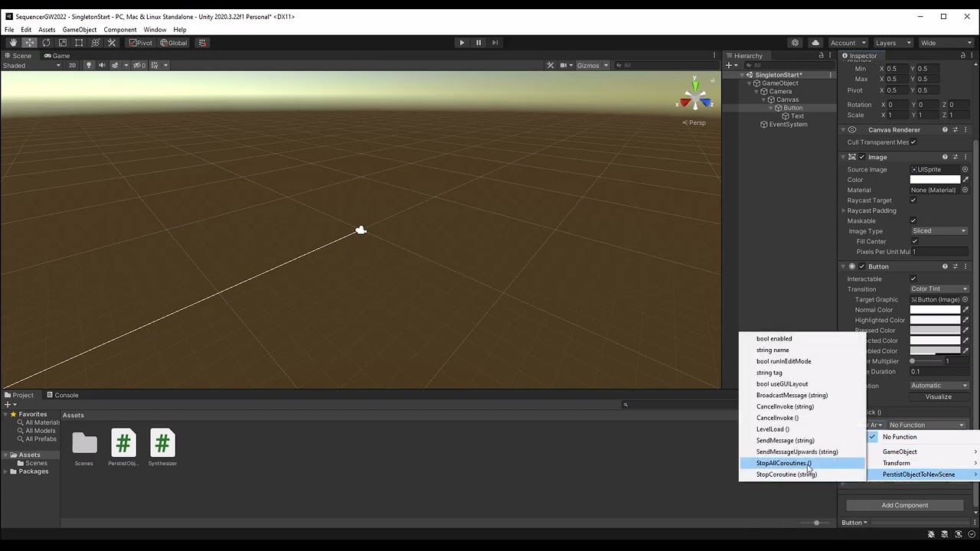Open Shaded draw mode dropdown
The height and width of the screenshot is (551, 980).
point(31,65)
